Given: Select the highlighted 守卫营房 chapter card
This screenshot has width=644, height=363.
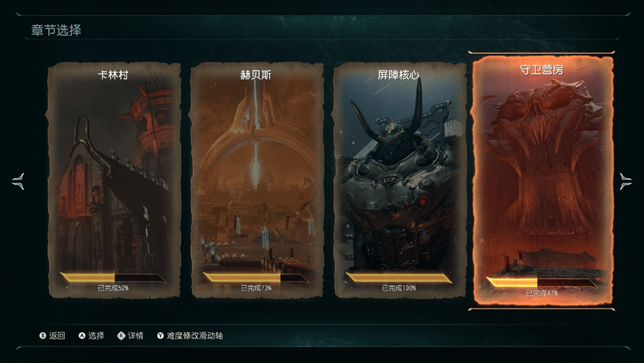Looking at the screenshot, I should pyautogui.click(x=542, y=180).
